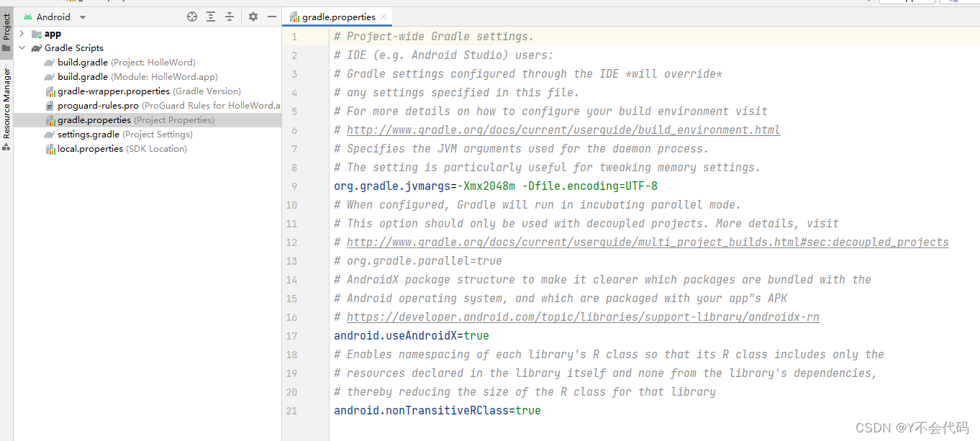This screenshot has height=441, width=980.
Task: Click on the org.gradle.jvmargs line
Action: pos(496,186)
